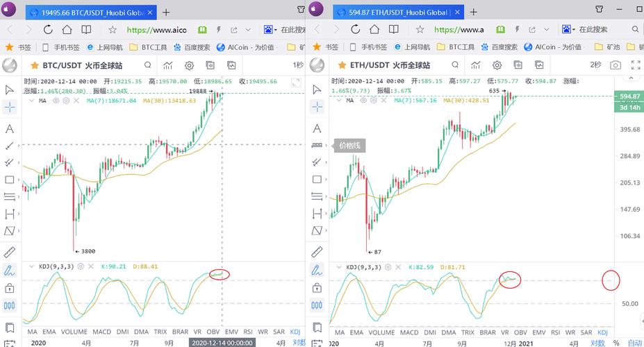
Task: Select the text tool in the BTC chart sidebar
Action: [x=10, y=128]
